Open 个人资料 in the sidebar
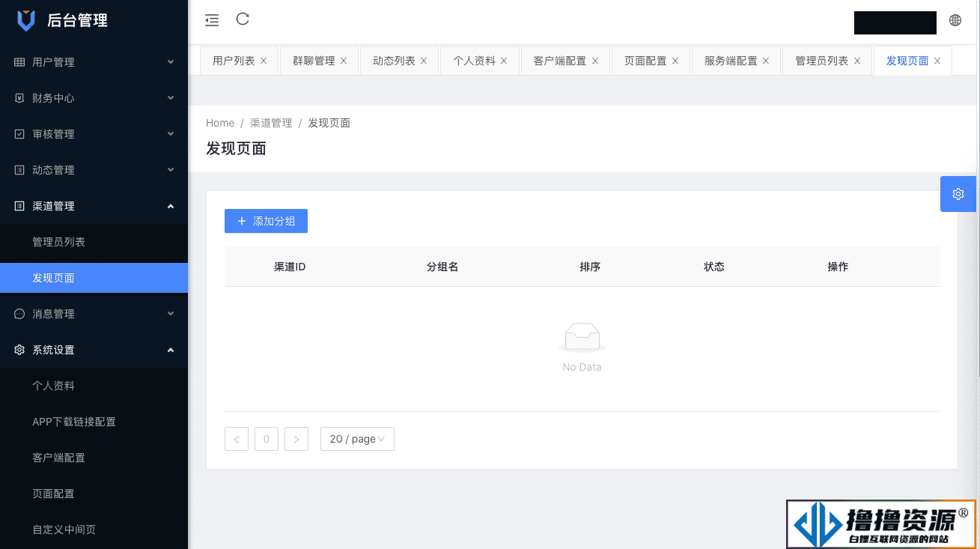The height and width of the screenshot is (549, 980). point(94,386)
